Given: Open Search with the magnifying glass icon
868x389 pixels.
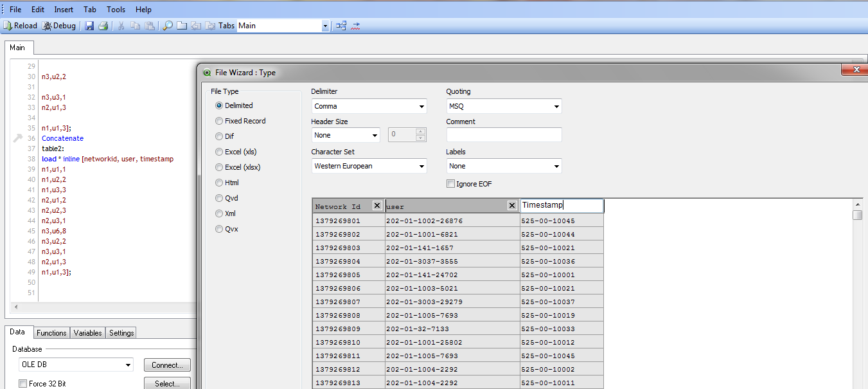Looking at the screenshot, I should pos(167,26).
